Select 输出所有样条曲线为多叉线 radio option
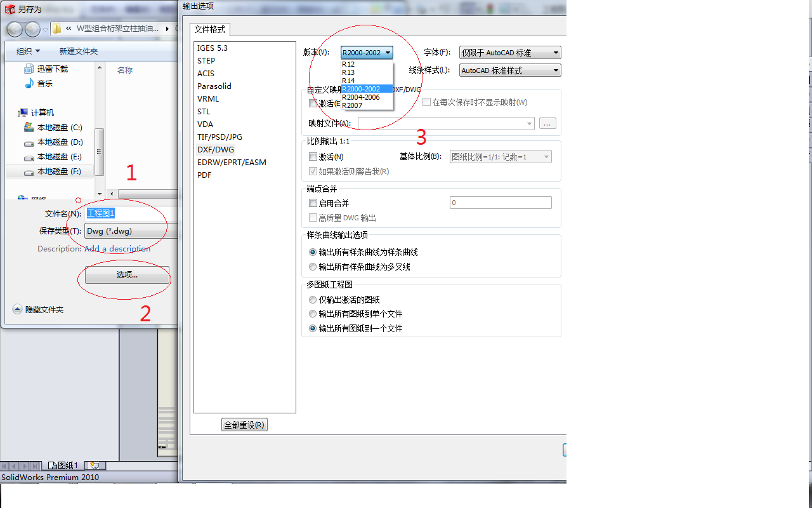The image size is (812, 508). [x=312, y=266]
